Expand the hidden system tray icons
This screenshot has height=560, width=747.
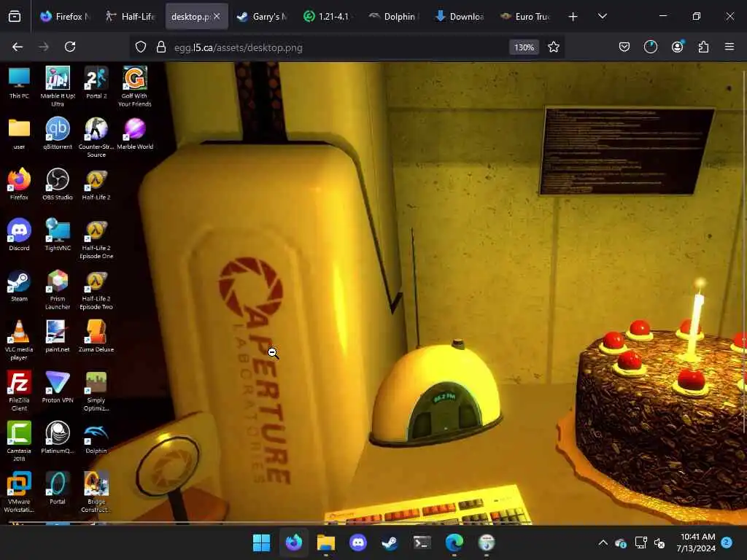click(x=603, y=542)
